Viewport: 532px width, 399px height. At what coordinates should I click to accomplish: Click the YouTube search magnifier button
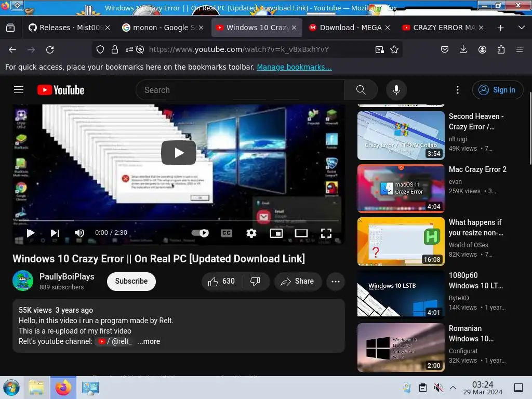(x=361, y=90)
